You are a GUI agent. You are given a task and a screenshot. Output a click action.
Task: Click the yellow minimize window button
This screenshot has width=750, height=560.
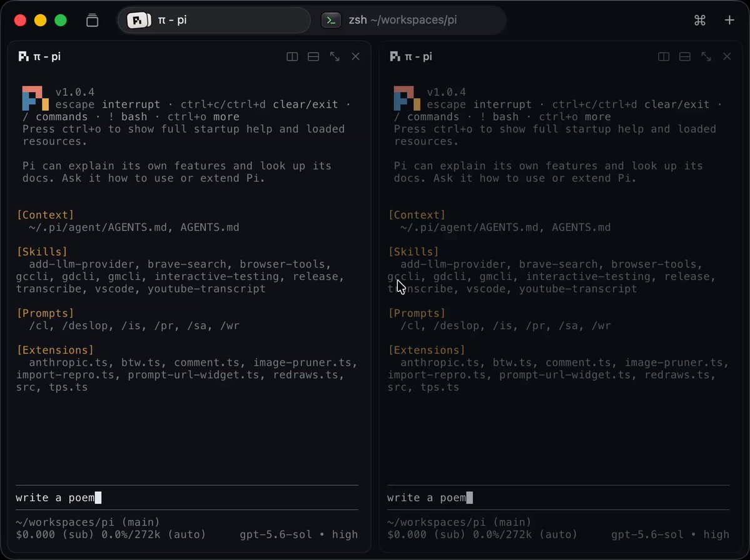coord(40,20)
